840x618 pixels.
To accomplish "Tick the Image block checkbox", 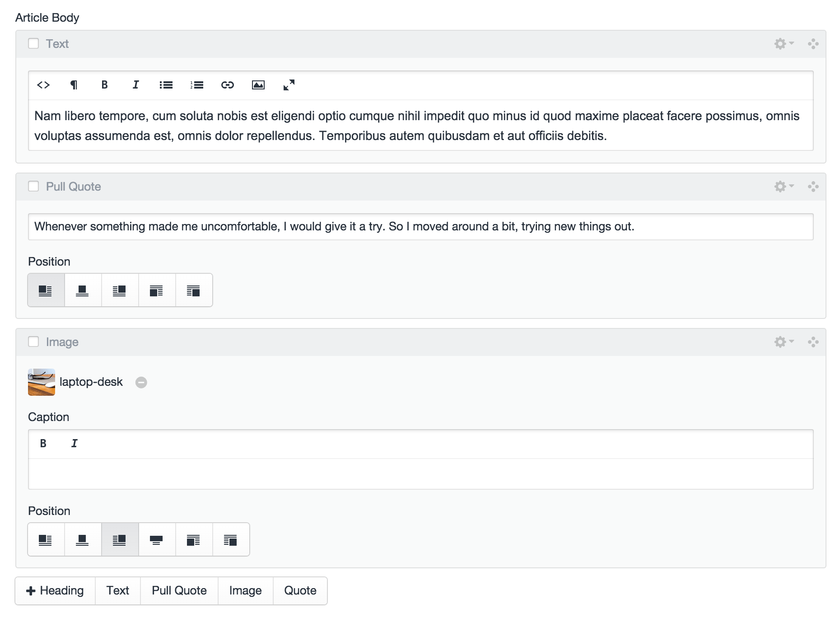I will [x=33, y=342].
